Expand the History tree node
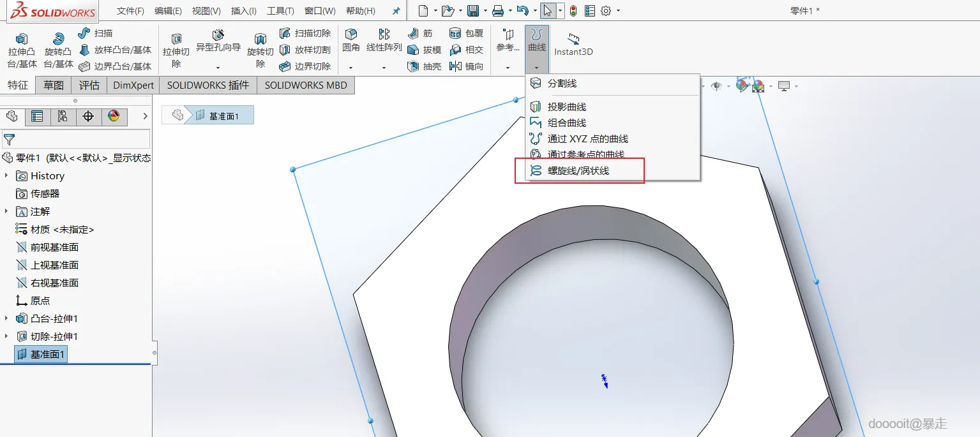 pos(7,175)
